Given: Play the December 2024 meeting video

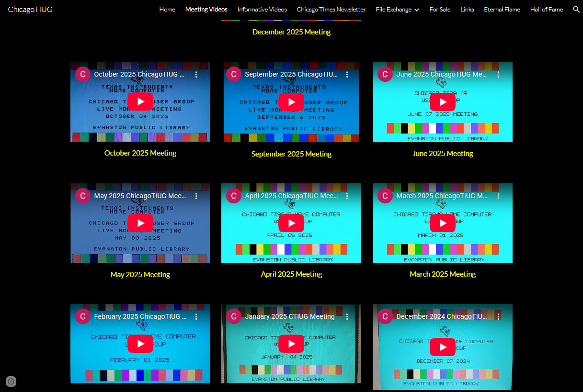Looking at the screenshot, I should (x=442, y=347).
